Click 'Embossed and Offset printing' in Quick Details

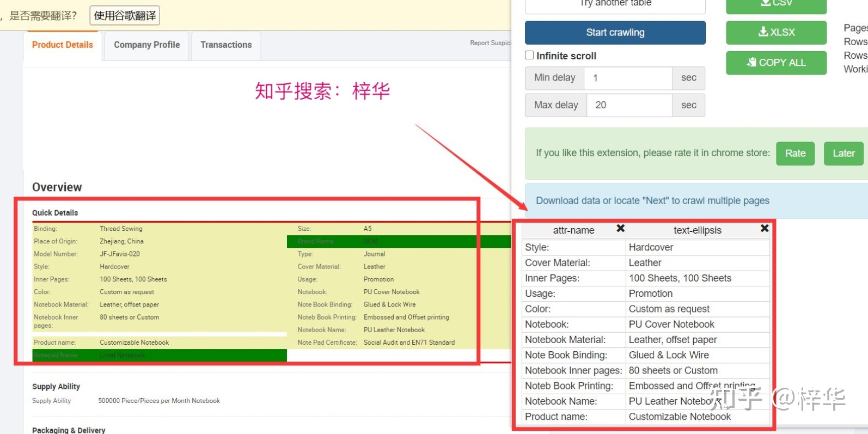point(406,317)
